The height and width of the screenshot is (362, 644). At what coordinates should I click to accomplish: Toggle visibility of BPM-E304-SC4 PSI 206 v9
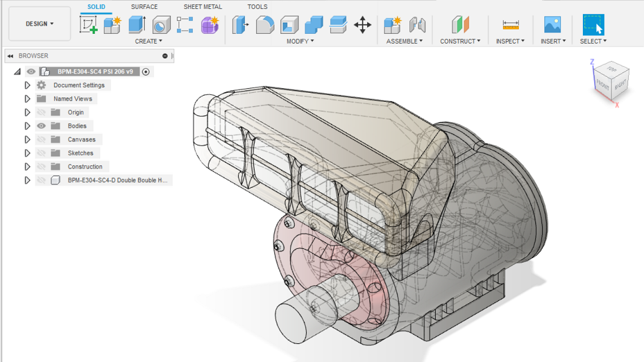point(31,71)
